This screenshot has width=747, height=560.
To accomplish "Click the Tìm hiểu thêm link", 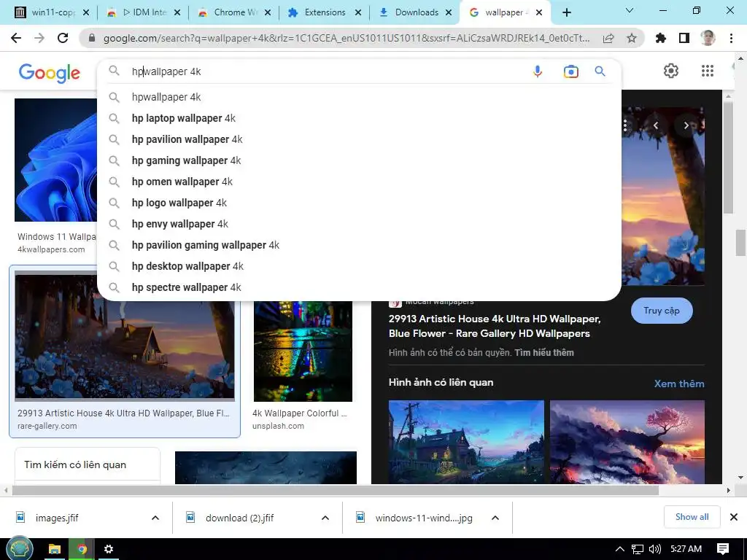I will [544, 353].
